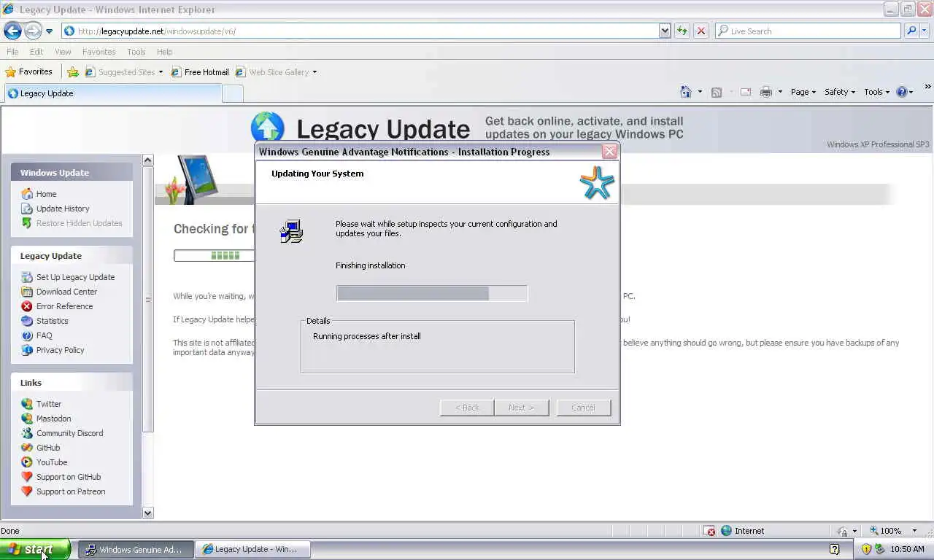The image size is (934, 560).
Task: Click the browser Forward arrow
Action: pos(33,31)
